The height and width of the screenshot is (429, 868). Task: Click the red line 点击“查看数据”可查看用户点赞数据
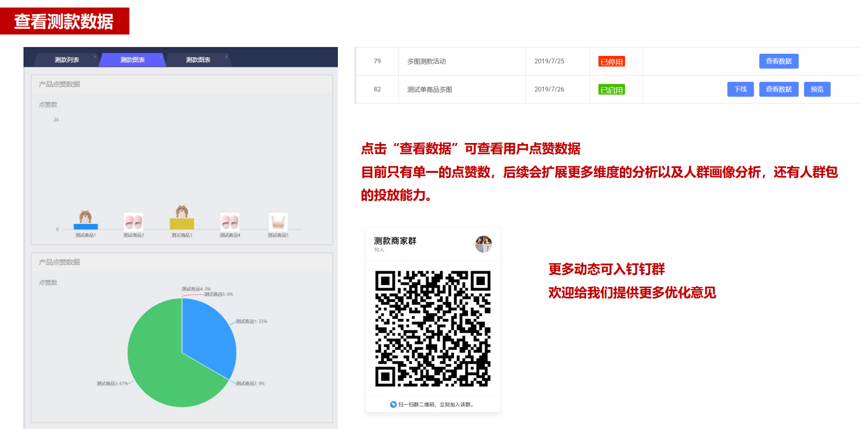[471, 149]
